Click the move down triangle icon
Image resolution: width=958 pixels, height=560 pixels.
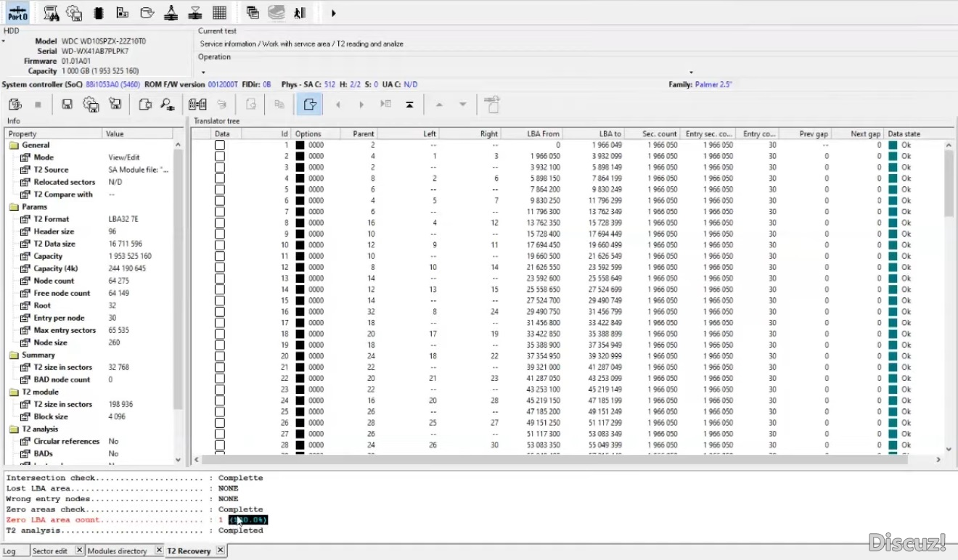tap(462, 104)
